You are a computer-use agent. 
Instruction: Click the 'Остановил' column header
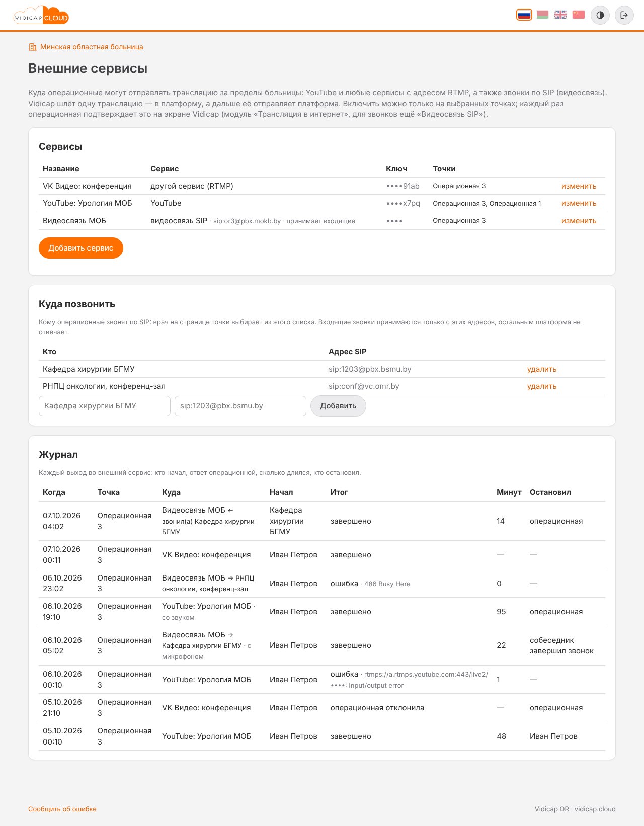point(550,492)
